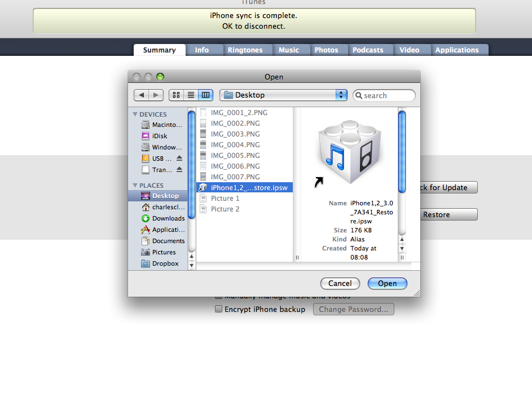532x396 pixels.
Task: Go back in the Open dialog
Action: pos(142,95)
